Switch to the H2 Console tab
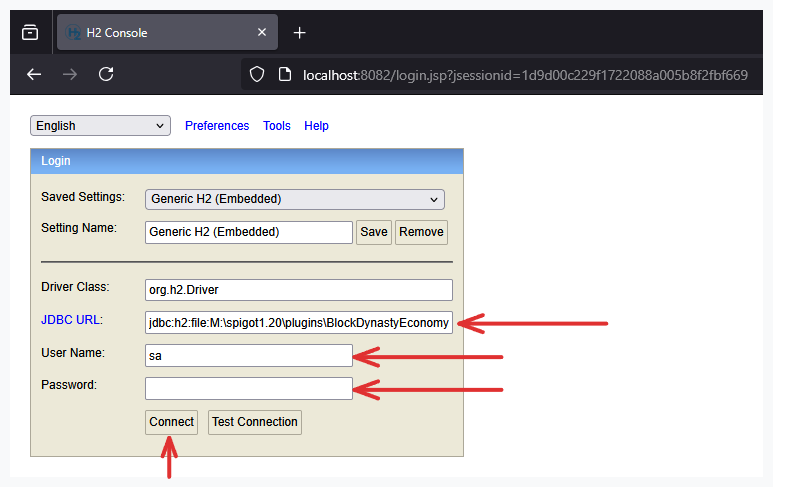 [150, 33]
